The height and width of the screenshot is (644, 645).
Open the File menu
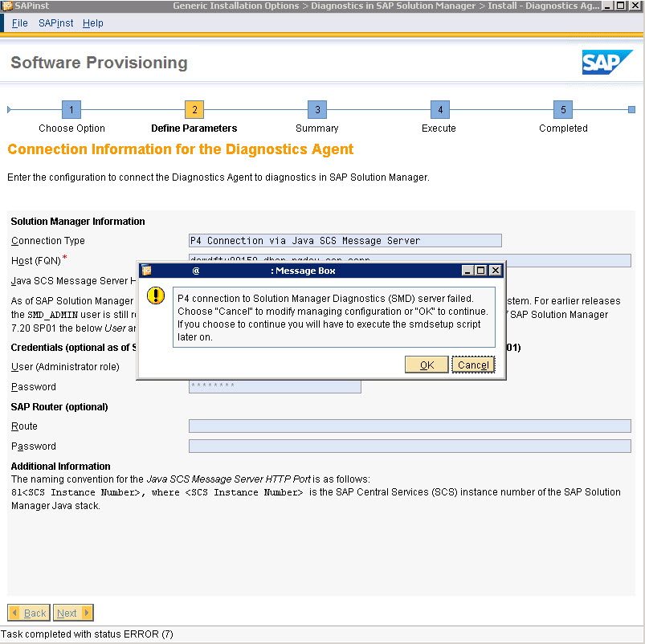[x=20, y=23]
